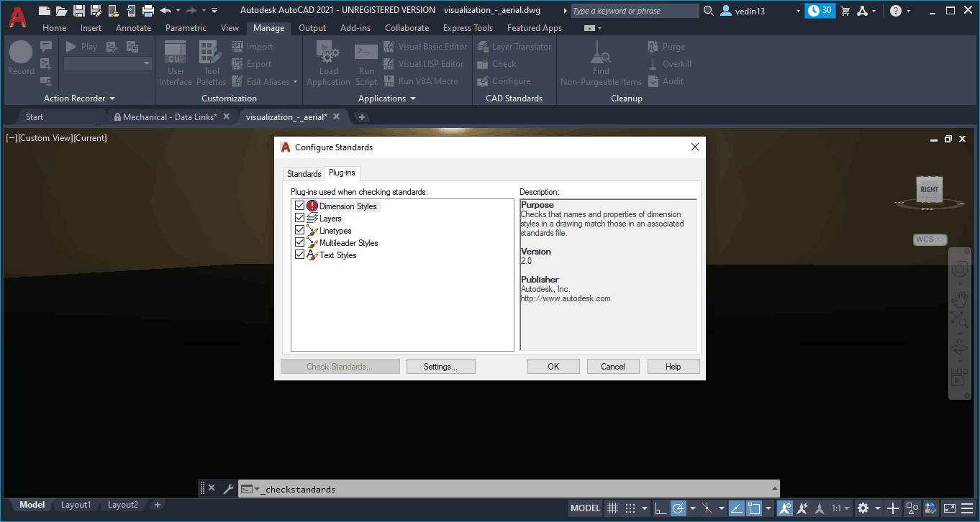Image resolution: width=980 pixels, height=522 pixels.
Task: Toggle polar tracking in status bar
Action: click(678, 508)
